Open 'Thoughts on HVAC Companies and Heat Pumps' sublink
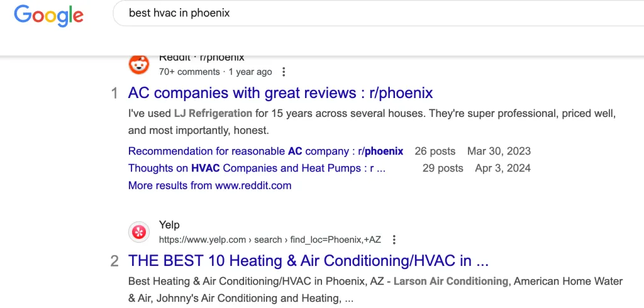The height and width of the screenshot is (308, 644). pos(257,168)
